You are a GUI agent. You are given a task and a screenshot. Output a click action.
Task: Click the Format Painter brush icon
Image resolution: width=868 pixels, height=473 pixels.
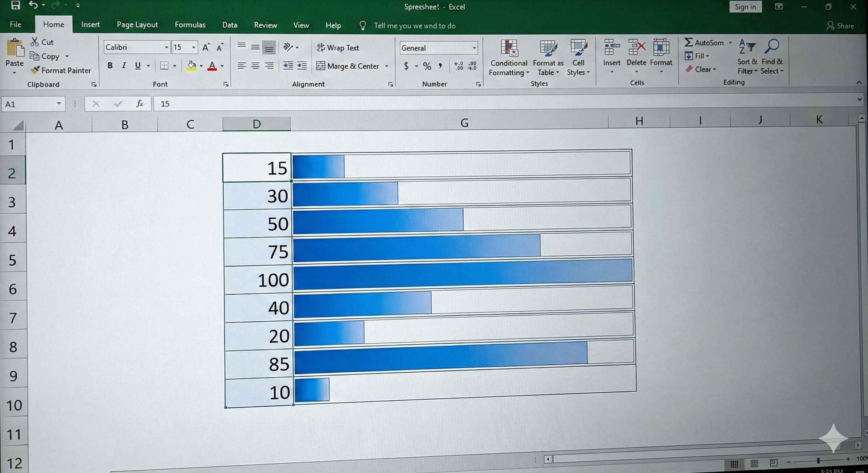(x=35, y=70)
